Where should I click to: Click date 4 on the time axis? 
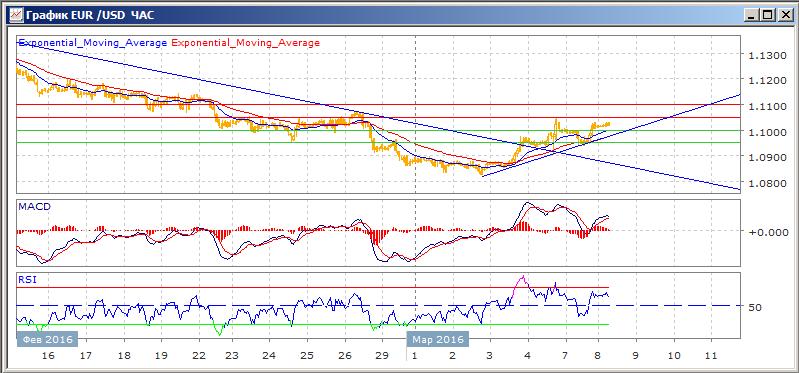point(527,355)
